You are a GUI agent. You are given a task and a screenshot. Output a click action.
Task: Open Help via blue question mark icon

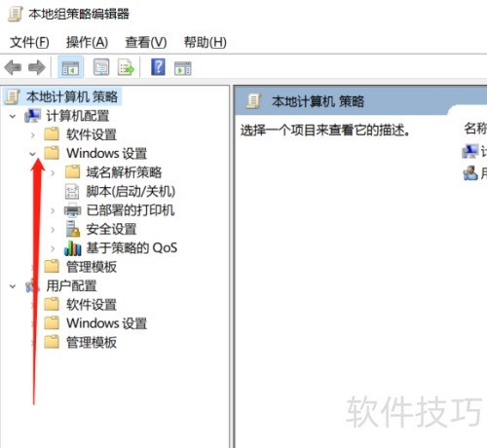click(158, 67)
